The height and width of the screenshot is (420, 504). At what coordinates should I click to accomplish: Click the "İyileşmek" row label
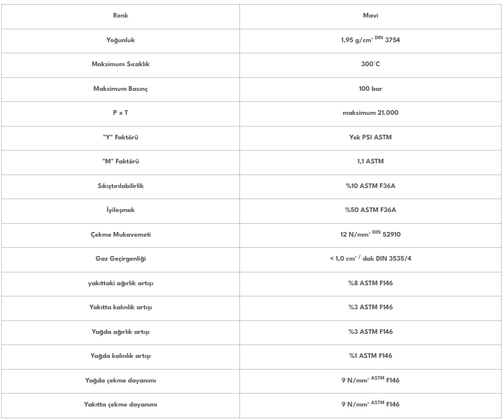point(121,210)
